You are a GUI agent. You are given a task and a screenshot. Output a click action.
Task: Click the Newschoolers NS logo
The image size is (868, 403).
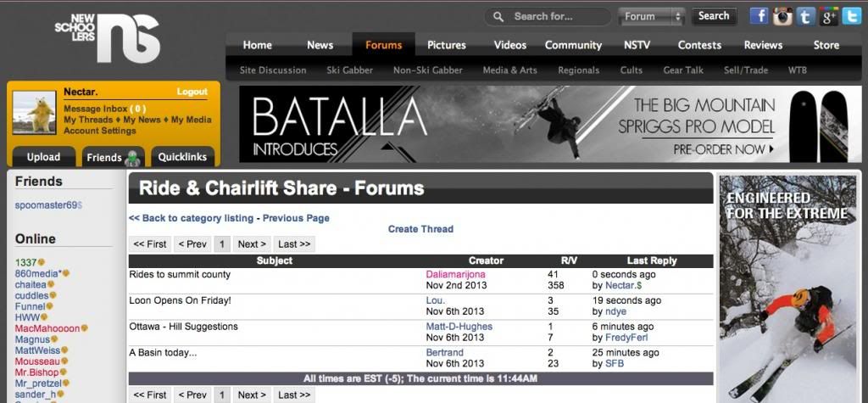tap(108, 37)
